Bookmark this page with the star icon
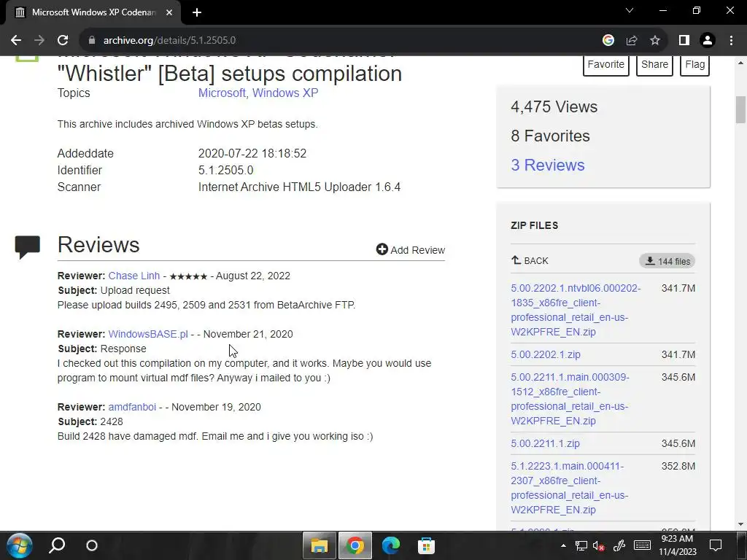The width and height of the screenshot is (747, 560). point(655,41)
